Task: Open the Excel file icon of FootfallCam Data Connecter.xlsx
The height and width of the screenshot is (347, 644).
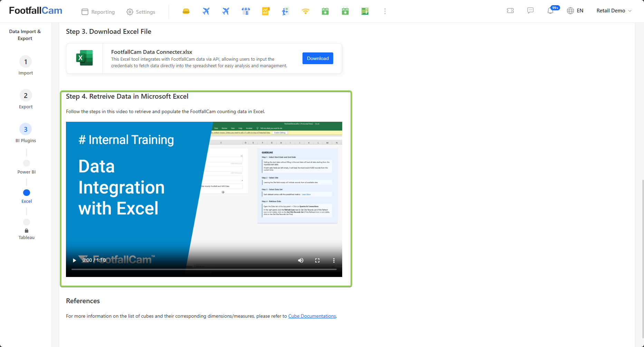Action: coord(85,58)
